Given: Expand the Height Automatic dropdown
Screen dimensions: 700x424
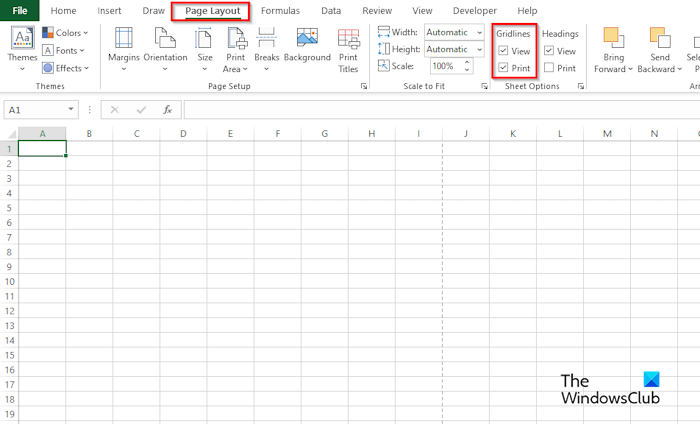Looking at the screenshot, I should point(479,50).
